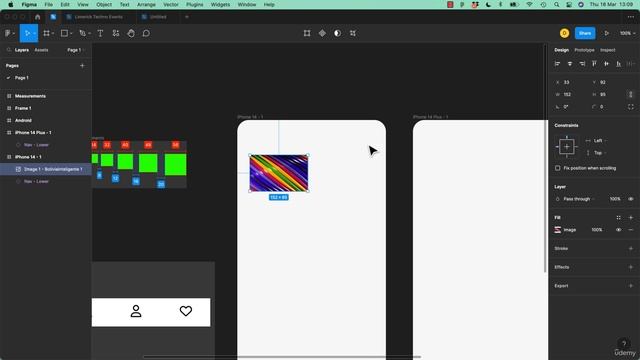Open shape tools dropdown arrow
This screenshot has width=640, height=360.
pos(71,33)
